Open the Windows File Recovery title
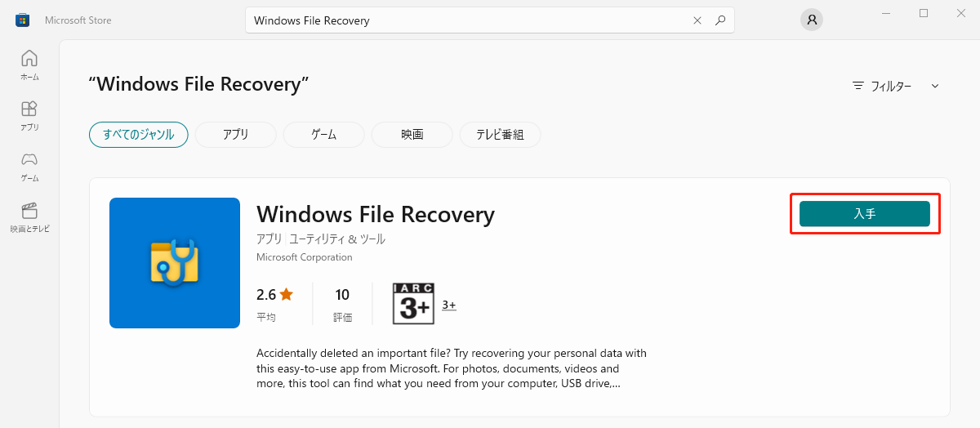This screenshot has width=980, height=428. point(376,214)
